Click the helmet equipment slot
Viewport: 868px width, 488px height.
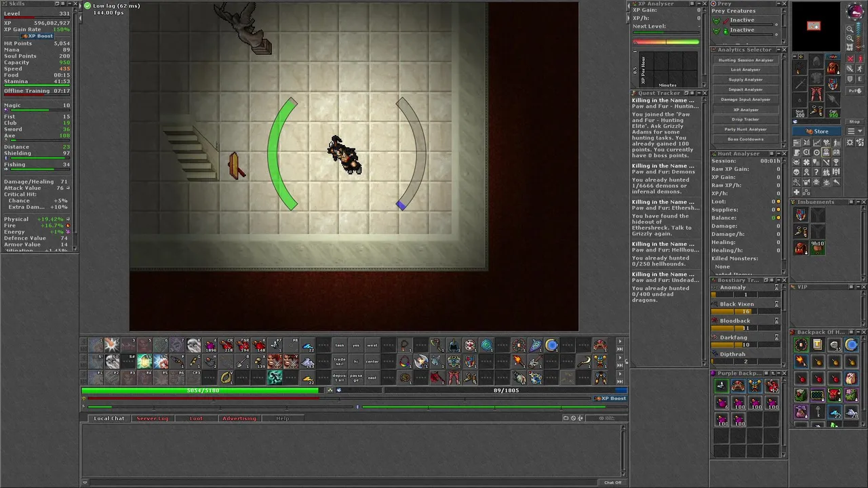(816, 60)
